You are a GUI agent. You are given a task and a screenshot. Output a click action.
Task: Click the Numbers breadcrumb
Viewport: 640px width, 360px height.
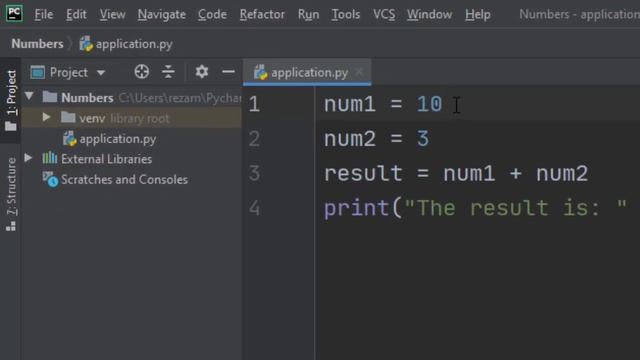tap(38, 44)
